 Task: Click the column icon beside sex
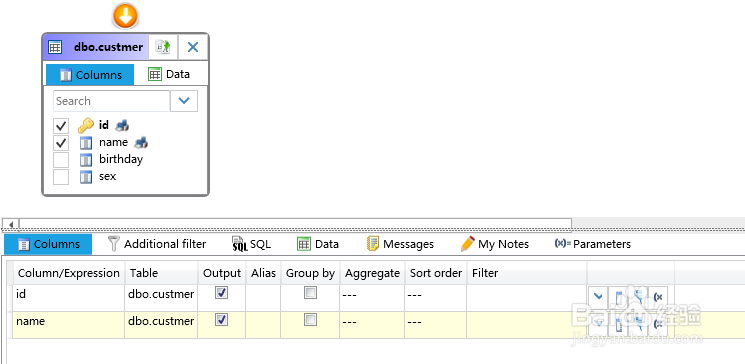click(x=86, y=177)
